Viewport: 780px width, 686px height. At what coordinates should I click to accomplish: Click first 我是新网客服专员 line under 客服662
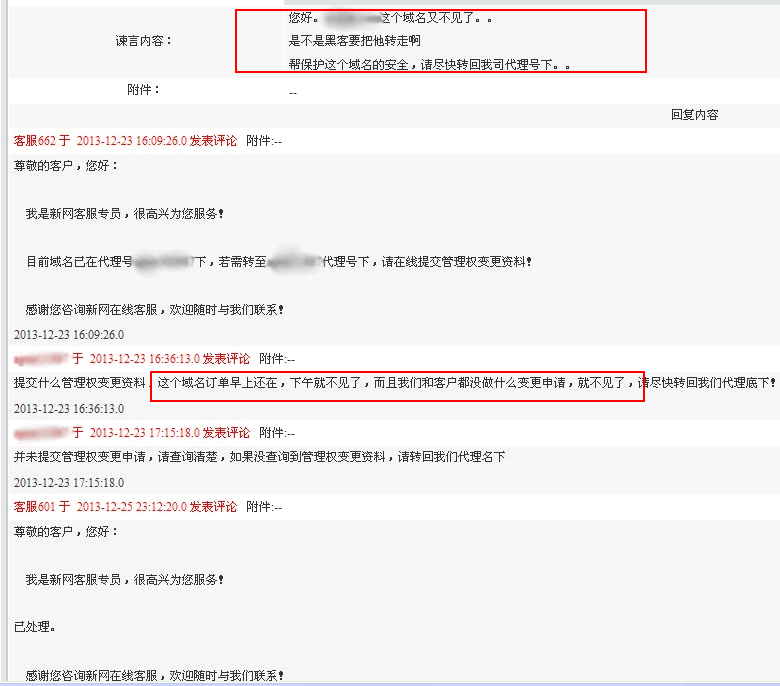coord(124,214)
